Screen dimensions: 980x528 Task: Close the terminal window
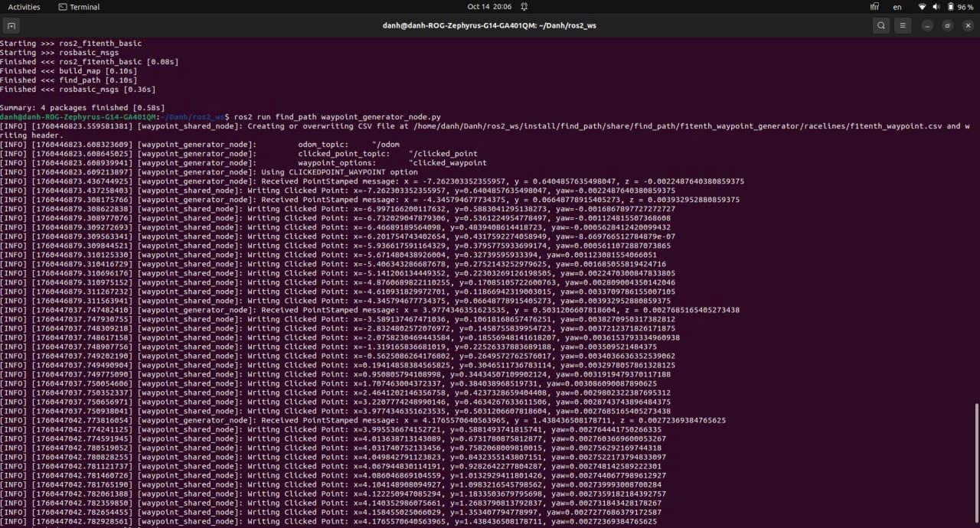click(x=966, y=25)
